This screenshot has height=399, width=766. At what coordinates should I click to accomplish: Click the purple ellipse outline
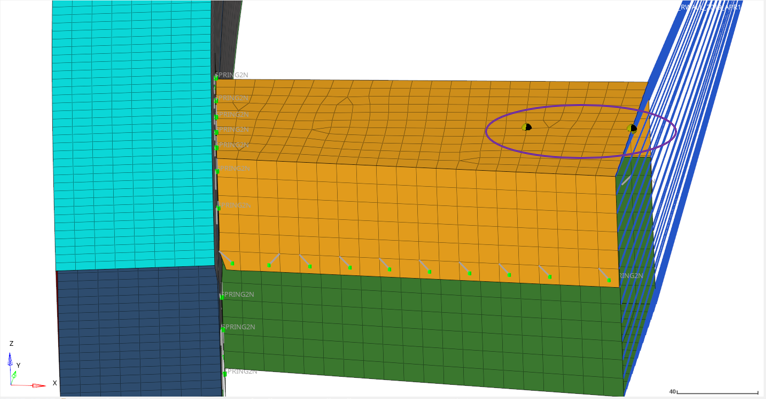pyautogui.click(x=581, y=105)
